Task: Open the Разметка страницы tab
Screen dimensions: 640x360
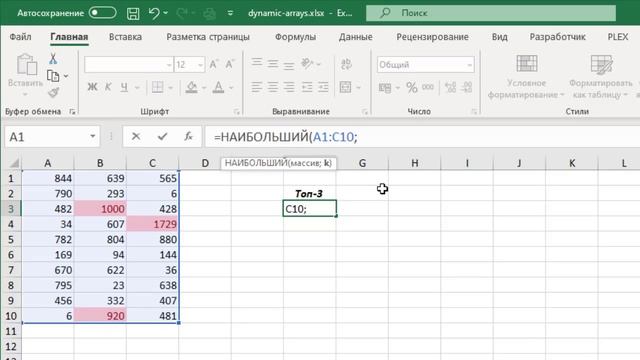Action: coord(208,37)
